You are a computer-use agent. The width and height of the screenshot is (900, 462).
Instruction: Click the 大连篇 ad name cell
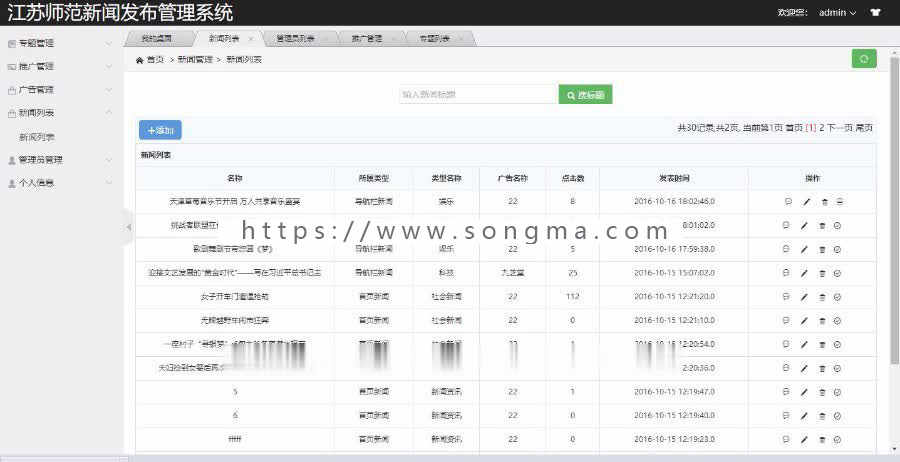513,273
